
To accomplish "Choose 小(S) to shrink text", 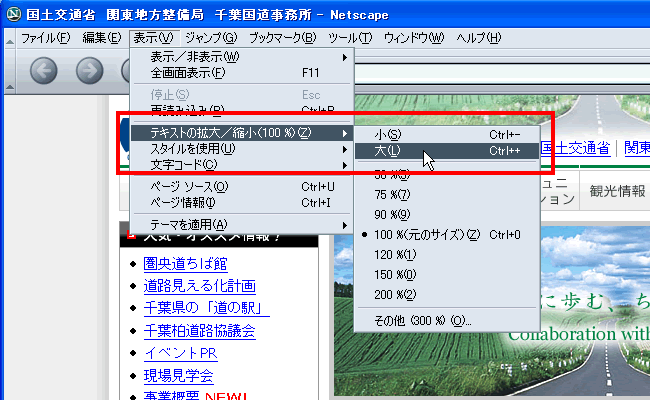I will 447,135.
